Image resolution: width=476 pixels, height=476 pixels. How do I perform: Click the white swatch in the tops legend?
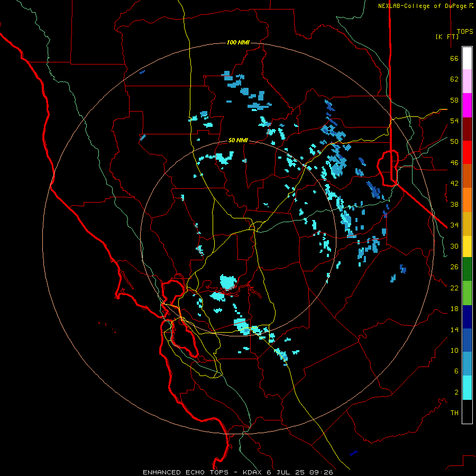click(467, 58)
